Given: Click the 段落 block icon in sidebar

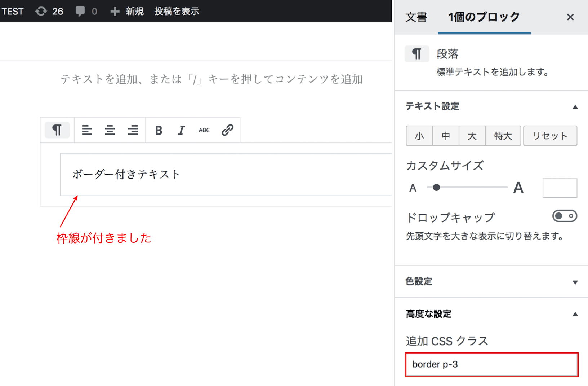Looking at the screenshot, I should click(x=417, y=54).
